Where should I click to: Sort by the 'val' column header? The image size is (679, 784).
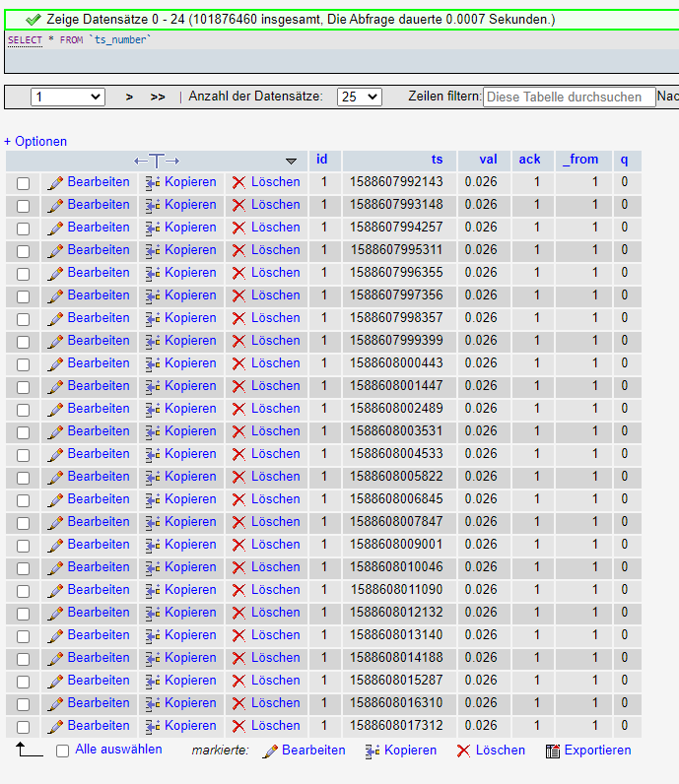click(x=488, y=160)
